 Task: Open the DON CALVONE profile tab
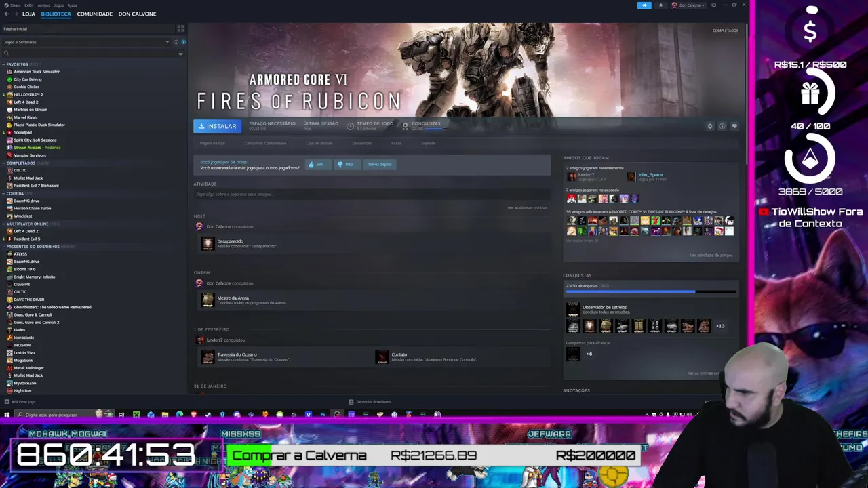click(x=137, y=14)
